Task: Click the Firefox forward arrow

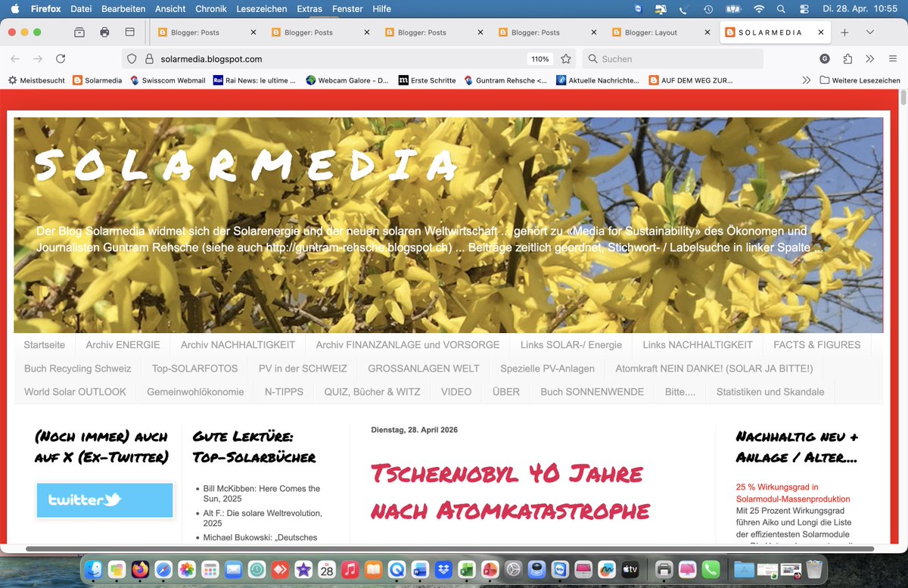Action: pos(37,59)
